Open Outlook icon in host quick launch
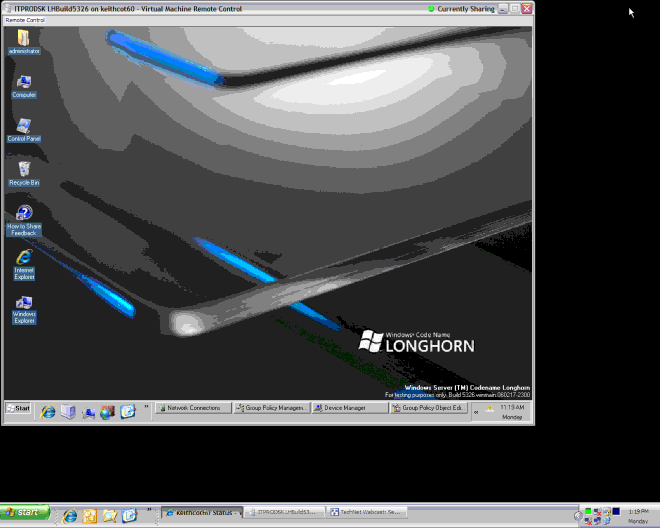This screenshot has height=528, width=660. (90, 516)
